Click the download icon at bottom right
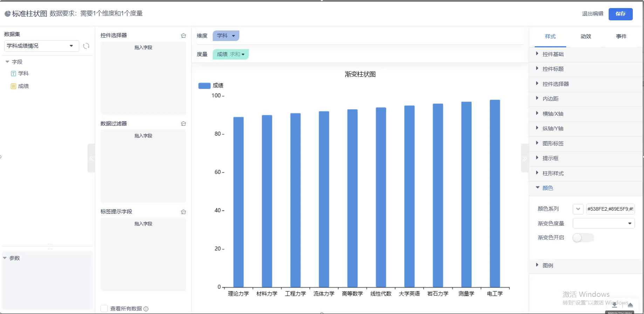The height and width of the screenshot is (314, 644). (x=615, y=305)
